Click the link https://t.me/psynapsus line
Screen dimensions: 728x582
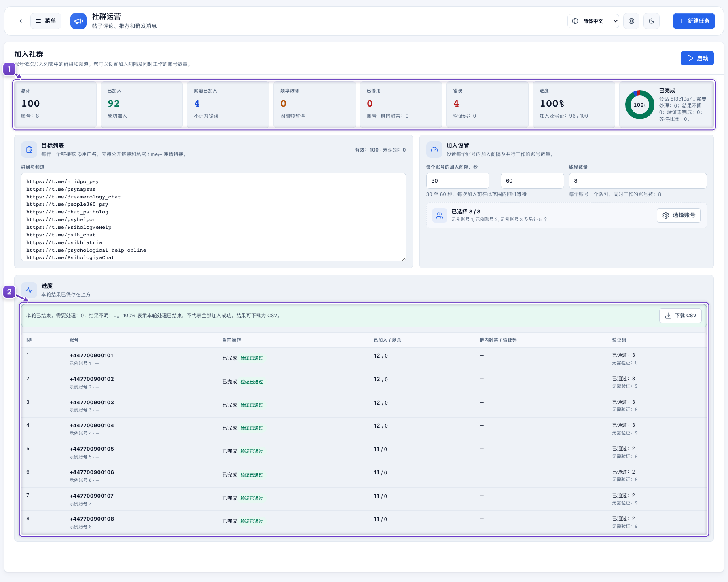tap(61, 189)
